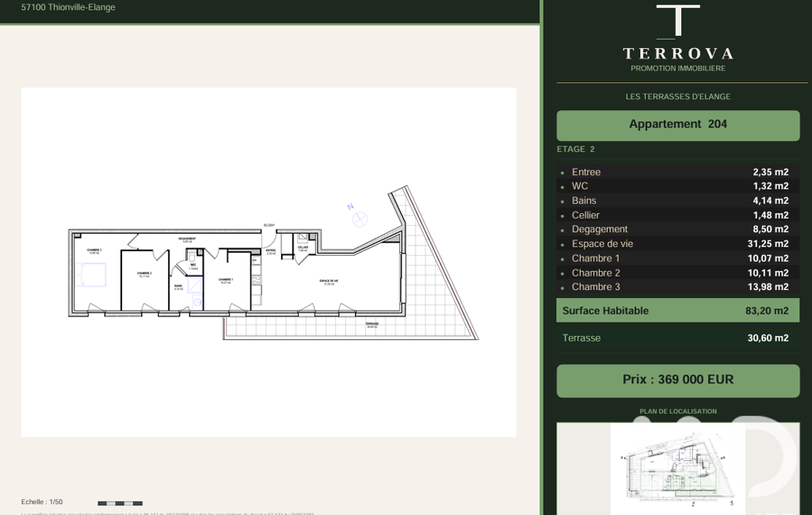Click the Degagement 8,50 m2 row
Viewport: 812px width, 515px height.
[x=678, y=229]
